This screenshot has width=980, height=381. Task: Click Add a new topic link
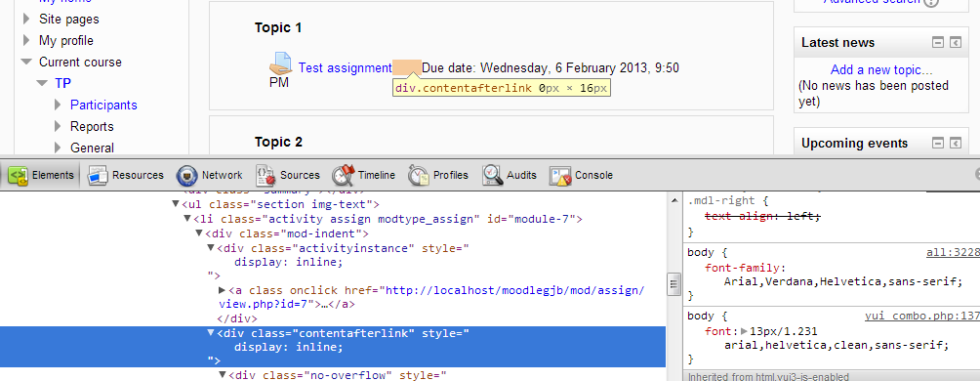[x=881, y=70]
